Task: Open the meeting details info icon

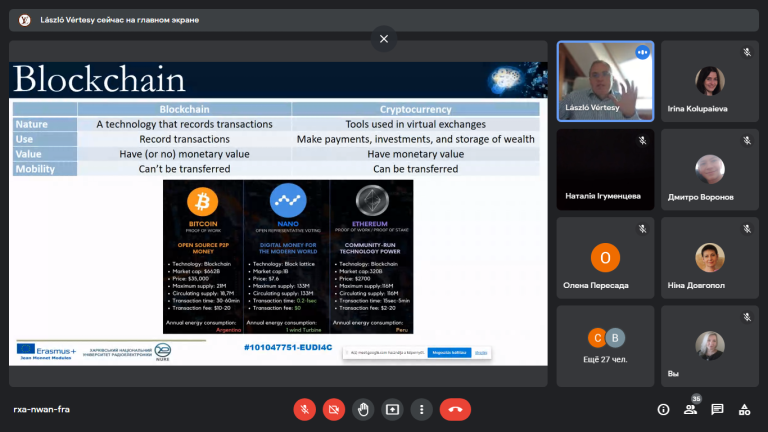Action: point(663,409)
